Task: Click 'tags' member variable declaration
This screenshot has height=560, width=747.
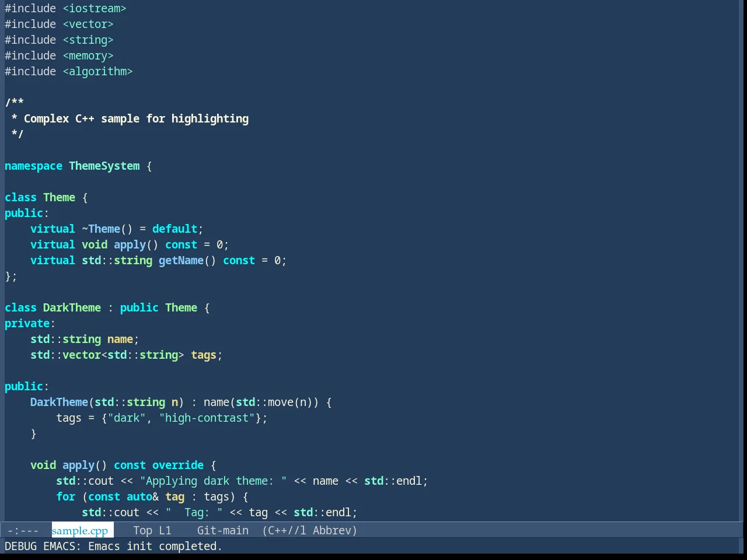Action: 204,355
